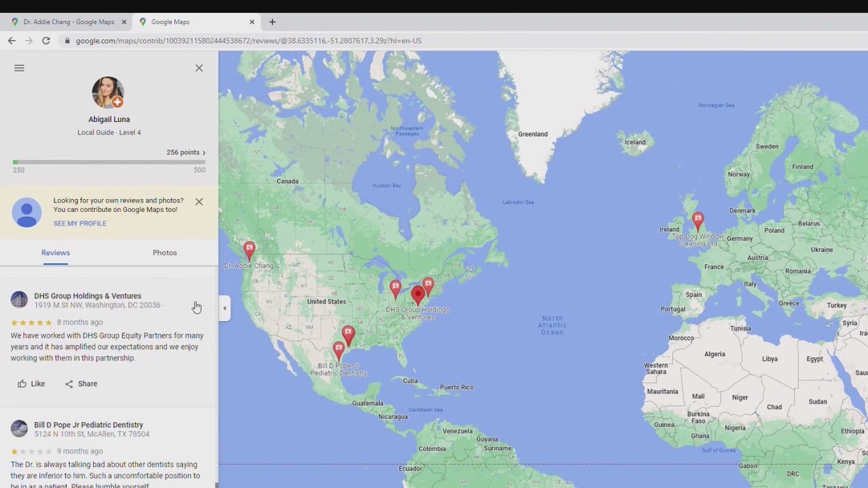Open the Bill D Pope Jr Pediatric Dentistry listing
Viewport: 868px width, 488px height.
coord(88,425)
